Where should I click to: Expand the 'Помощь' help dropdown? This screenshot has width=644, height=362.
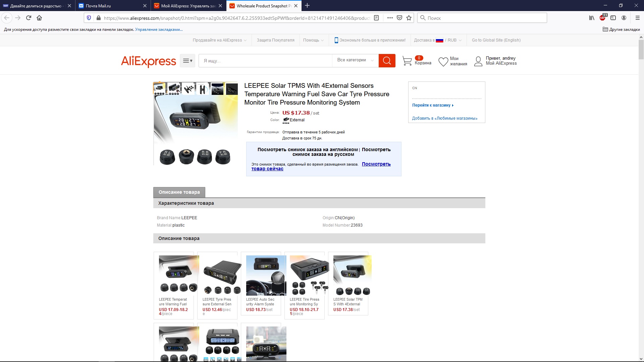coord(313,40)
